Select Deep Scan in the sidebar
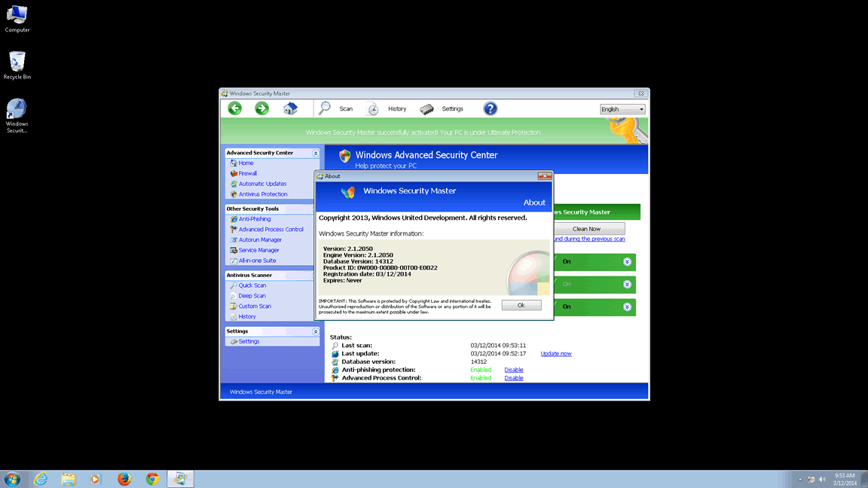Viewport: 868px width, 488px height. (x=252, y=296)
